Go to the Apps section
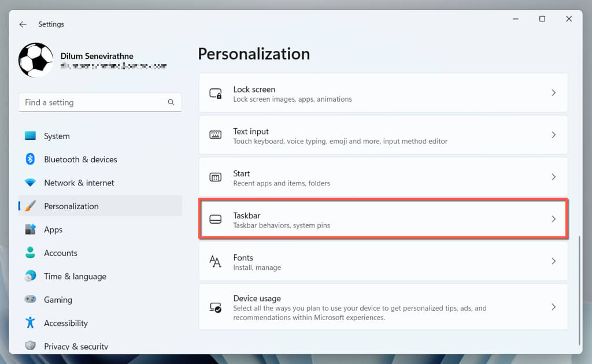The image size is (592, 364). coord(53,229)
